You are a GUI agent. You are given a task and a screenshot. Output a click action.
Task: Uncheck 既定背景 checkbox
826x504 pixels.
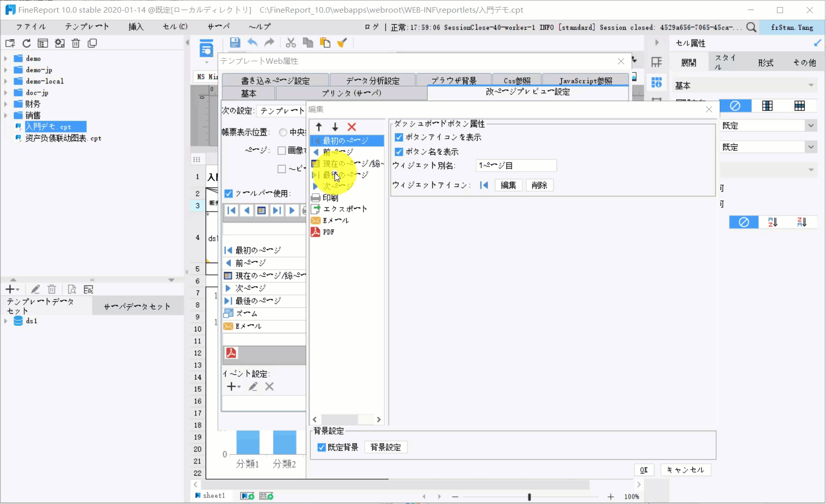pyautogui.click(x=321, y=447)
